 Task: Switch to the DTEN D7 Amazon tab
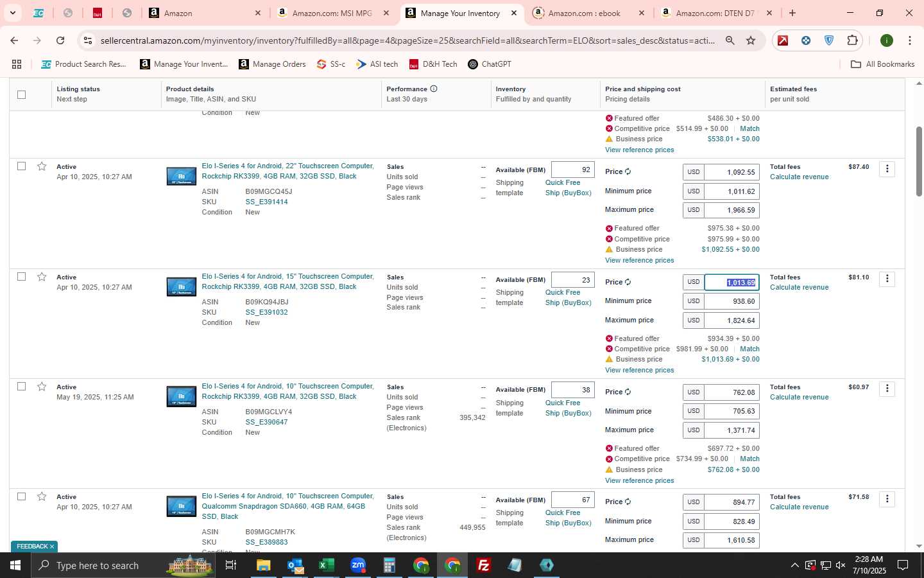coord(715,13)
